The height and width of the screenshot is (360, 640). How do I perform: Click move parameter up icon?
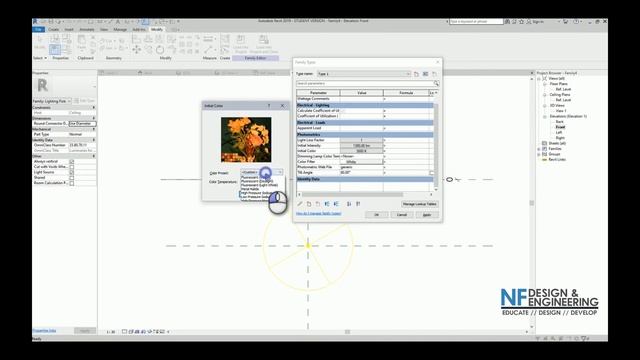pos(327,204)
